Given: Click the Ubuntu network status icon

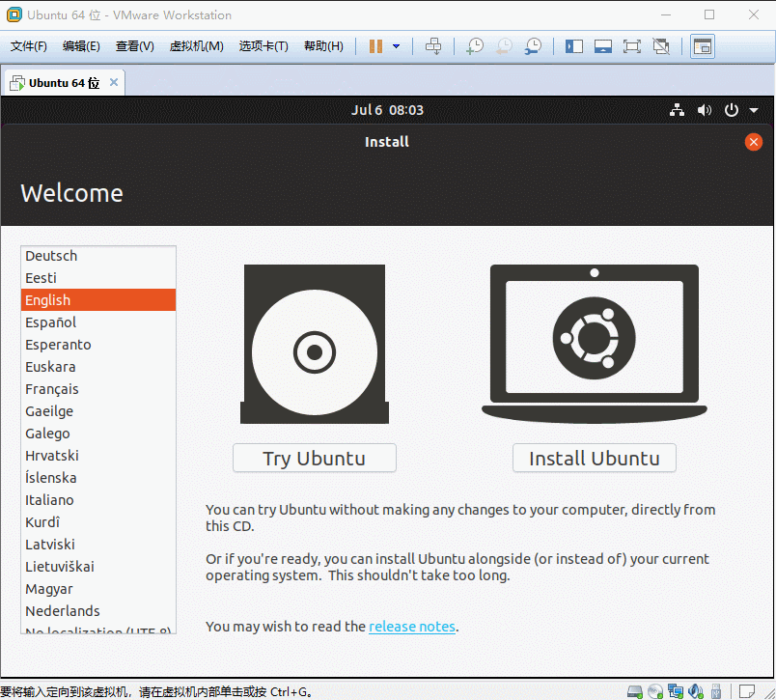Looking at the screenshot, I should (677, 111).
